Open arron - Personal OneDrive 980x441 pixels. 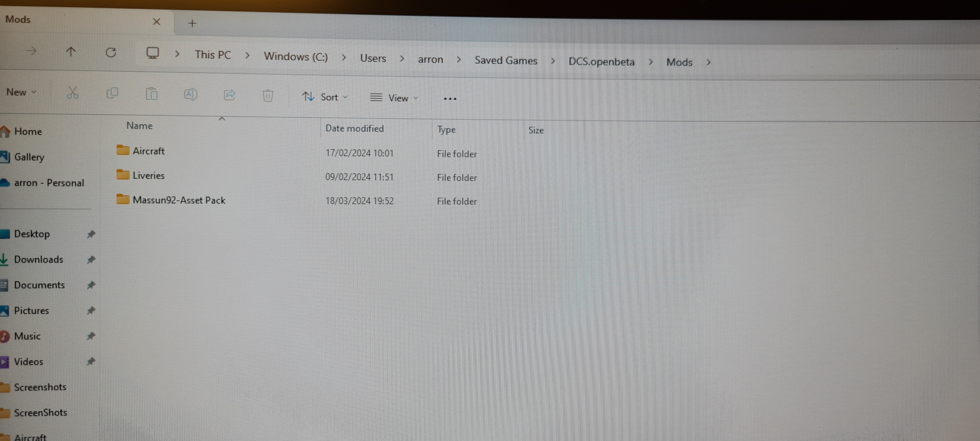click(49, 183)
